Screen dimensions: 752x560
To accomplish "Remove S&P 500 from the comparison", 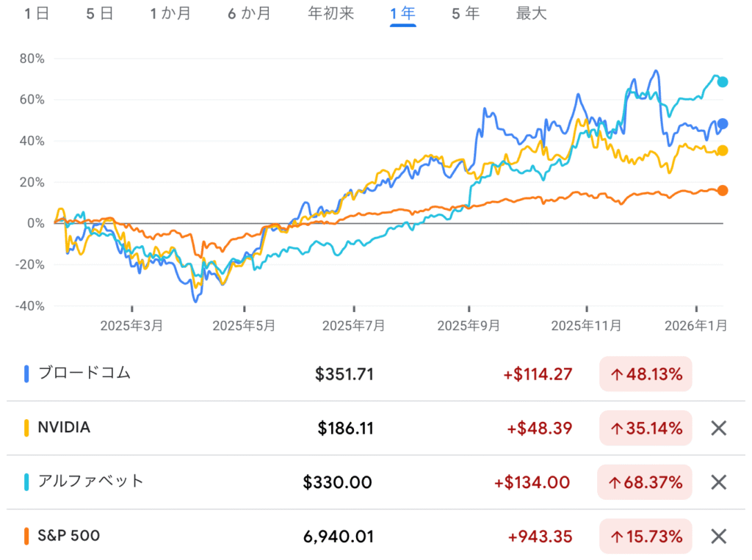I will click(718, 537).
